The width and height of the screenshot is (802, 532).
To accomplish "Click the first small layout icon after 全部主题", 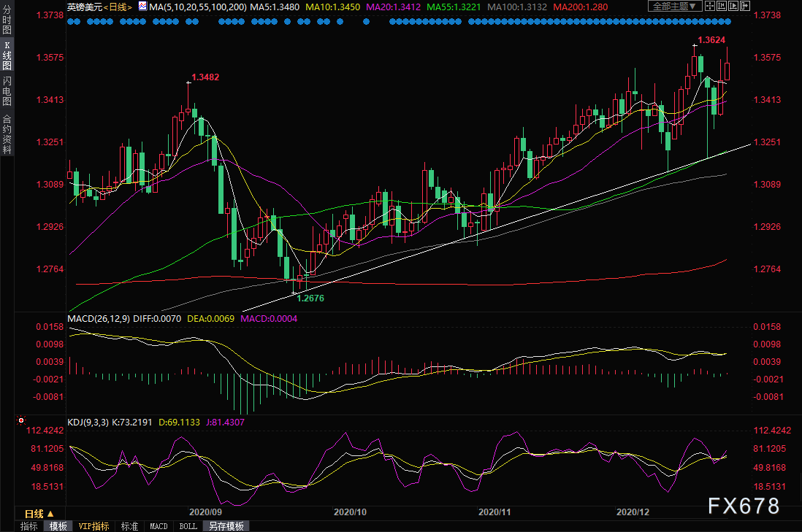I will [x=709, y=6].
